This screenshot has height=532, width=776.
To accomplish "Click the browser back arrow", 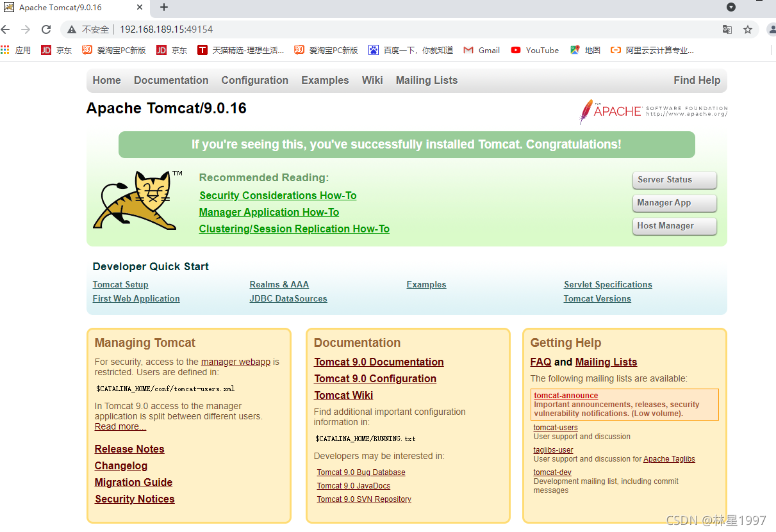I will (6, 29).
